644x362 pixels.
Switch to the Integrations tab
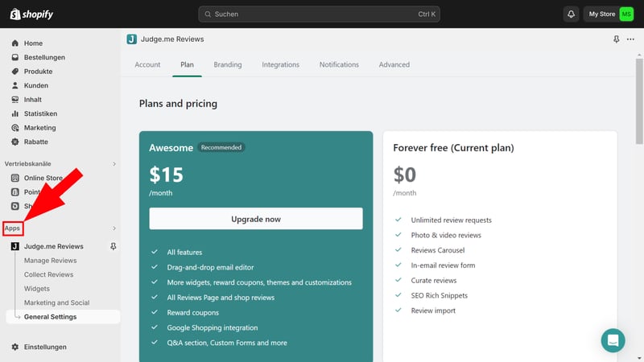pyautogui.click(x=280, y=64)
